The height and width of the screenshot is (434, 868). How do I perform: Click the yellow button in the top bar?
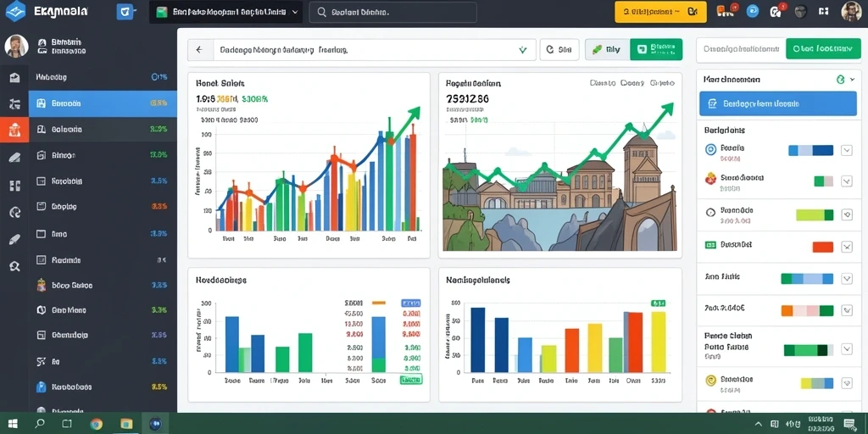[x=660, y=11]
